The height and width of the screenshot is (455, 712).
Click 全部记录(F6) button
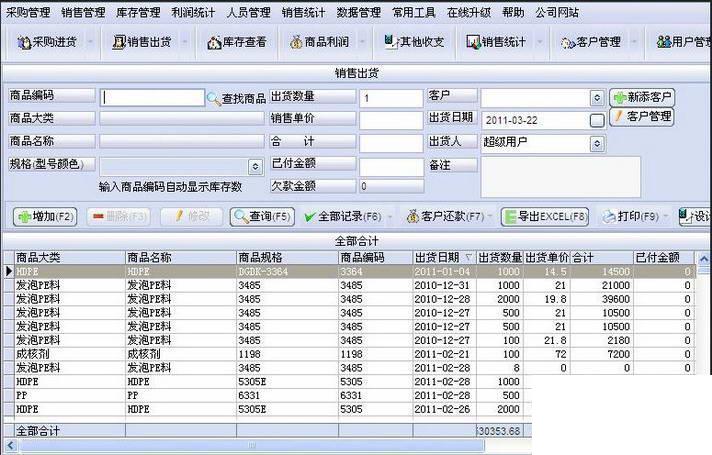pyautogui.click(x=343, y=217)
